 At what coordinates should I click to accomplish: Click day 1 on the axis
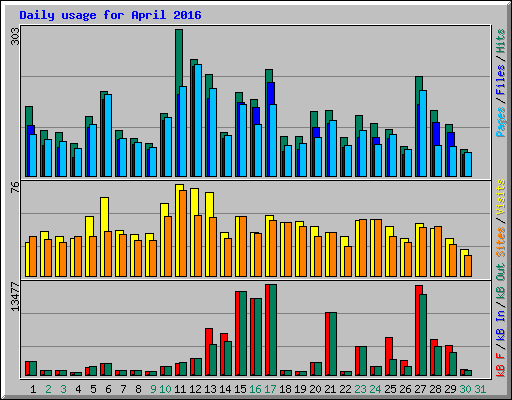pos(33,389)
